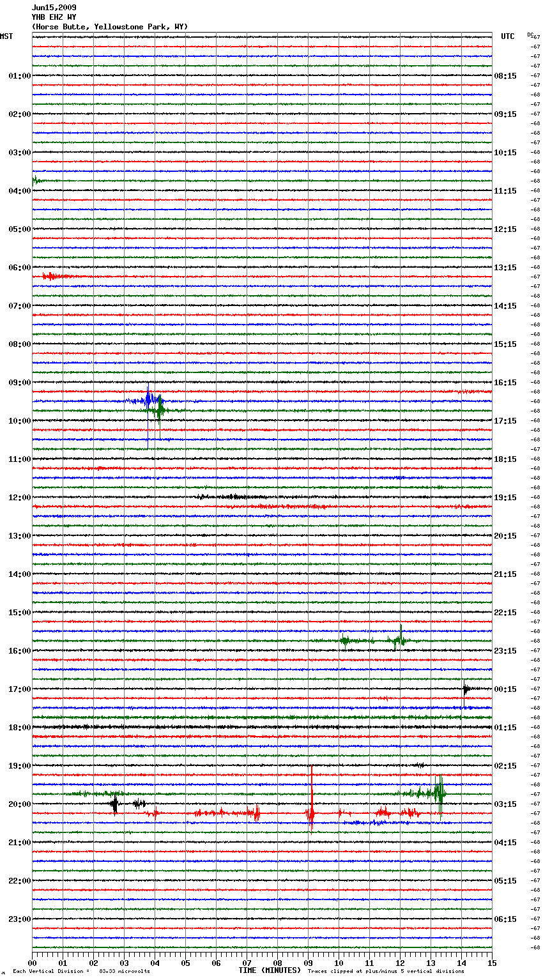Click the Horse Butte, Yellowstone Park location title
The height and width of the screenshot is (980, 543).
pyautogui.click(x=110, y=27)
